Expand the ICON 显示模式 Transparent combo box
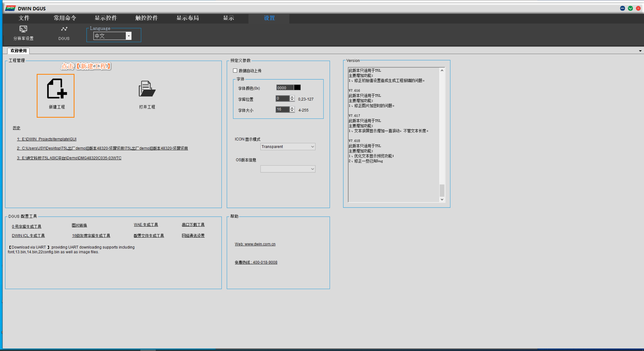The image size is (644, 351). (288, 147)
